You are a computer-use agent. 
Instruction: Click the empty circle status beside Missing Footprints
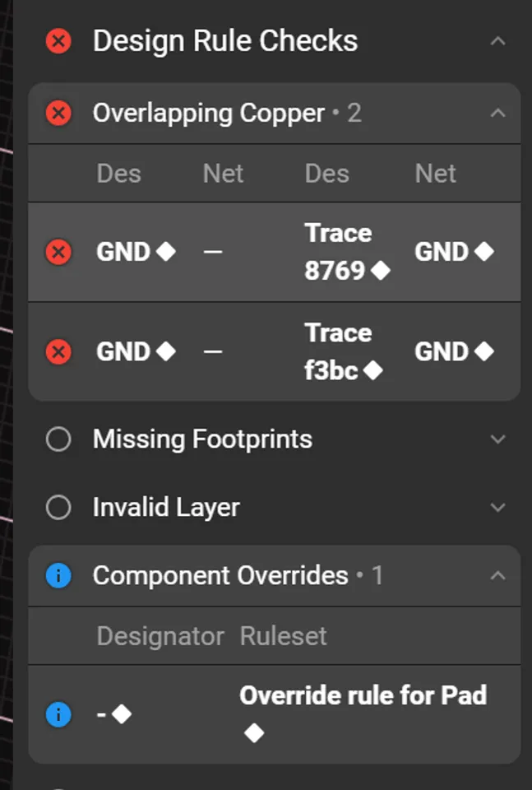(x=58, y=439)
